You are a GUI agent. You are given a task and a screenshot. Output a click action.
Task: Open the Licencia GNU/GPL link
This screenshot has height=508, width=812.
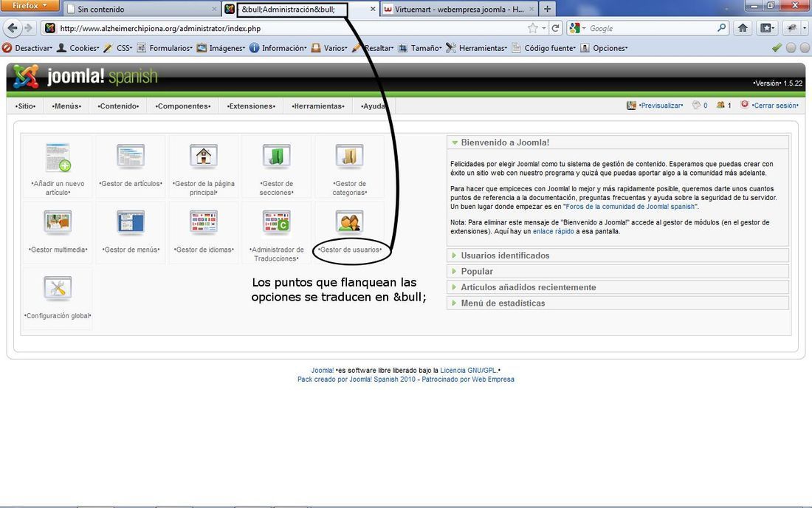point(468,370)
